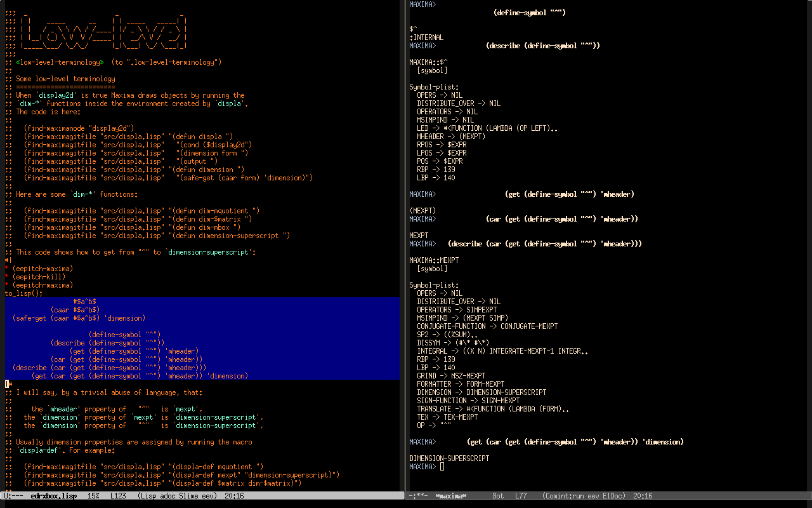Screen dimensions: 812x508
Task: Click the Lisp major mode indicator
Action: tap(148, 496)
